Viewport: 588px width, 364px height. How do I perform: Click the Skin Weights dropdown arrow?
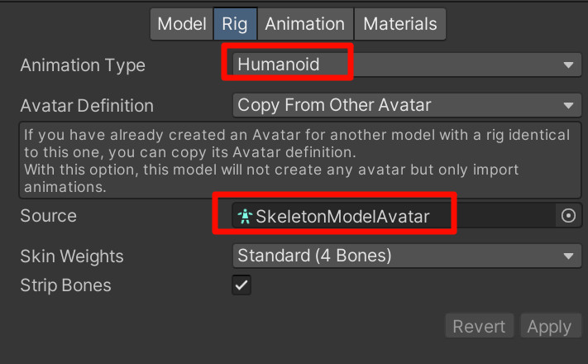(568, 256)
